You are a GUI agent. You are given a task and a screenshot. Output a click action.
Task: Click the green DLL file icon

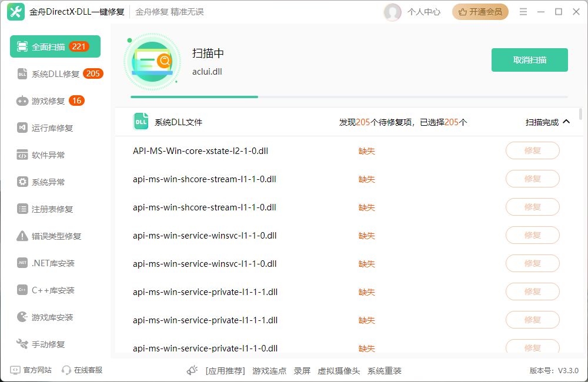click(x=141, y=122)
